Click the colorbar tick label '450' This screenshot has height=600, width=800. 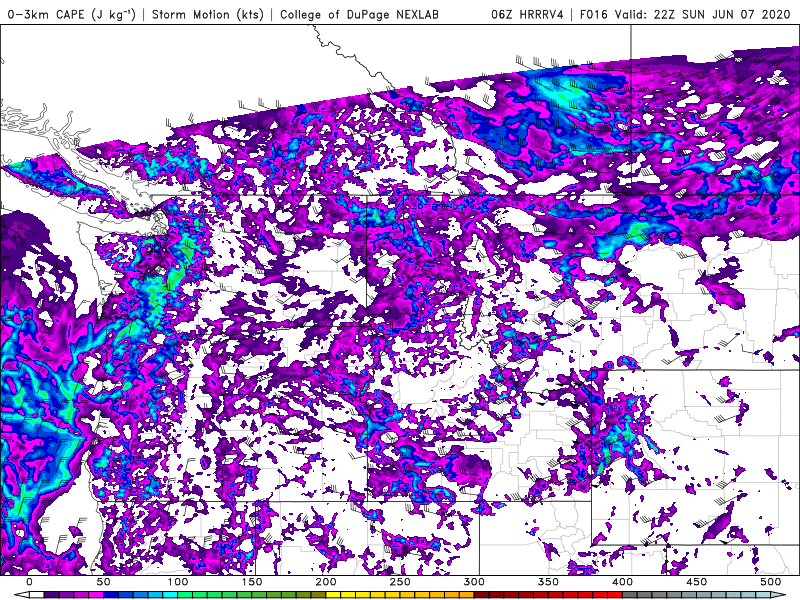[x=696, y=582]
